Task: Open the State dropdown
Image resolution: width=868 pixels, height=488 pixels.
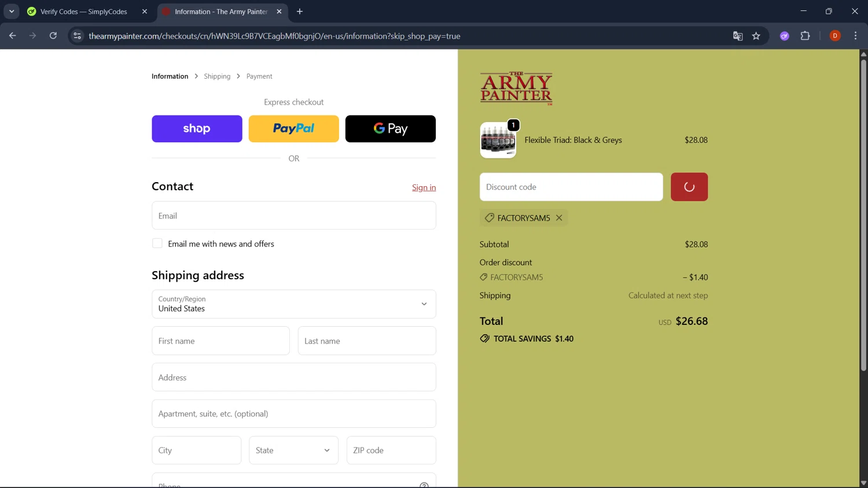Action: (x=293, y=450)
